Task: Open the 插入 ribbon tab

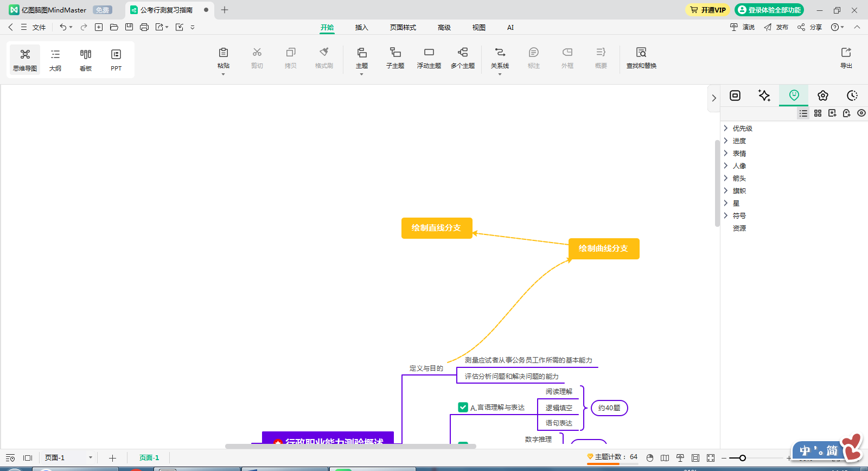Action: click(x=361, y=27)
